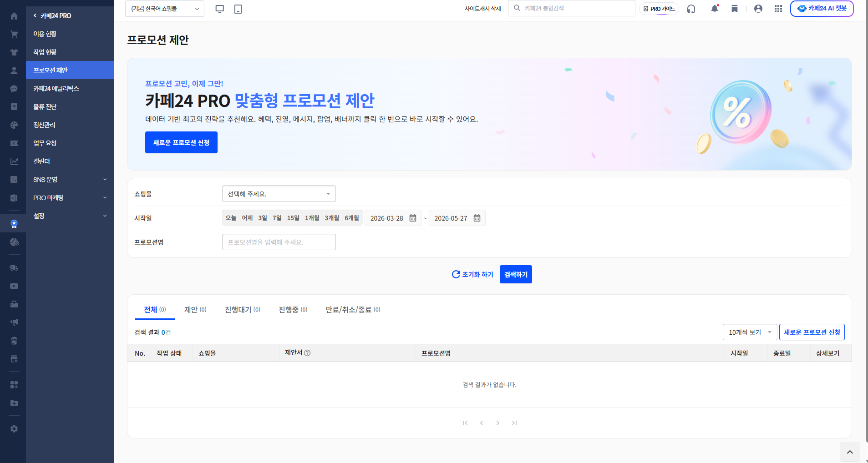This screenshot has height=463, width=868.
Task: Open 이용 현황 in the sidebar menu
Action: 70,34
